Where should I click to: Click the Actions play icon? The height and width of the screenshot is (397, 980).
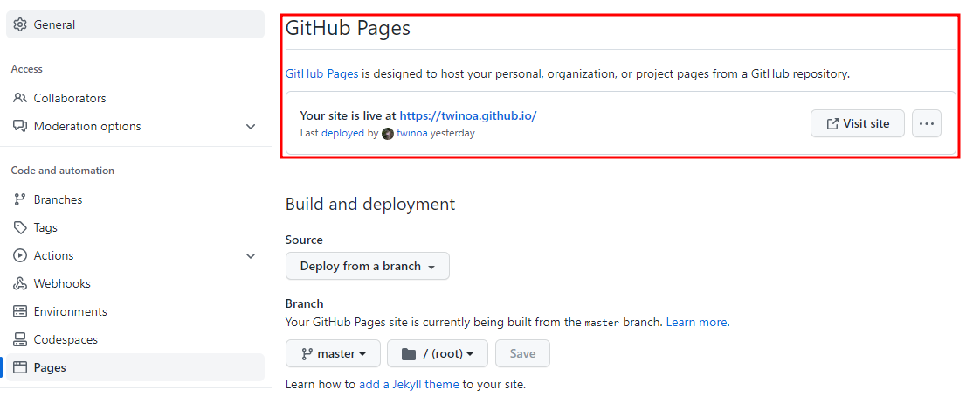tap(20, 255)
